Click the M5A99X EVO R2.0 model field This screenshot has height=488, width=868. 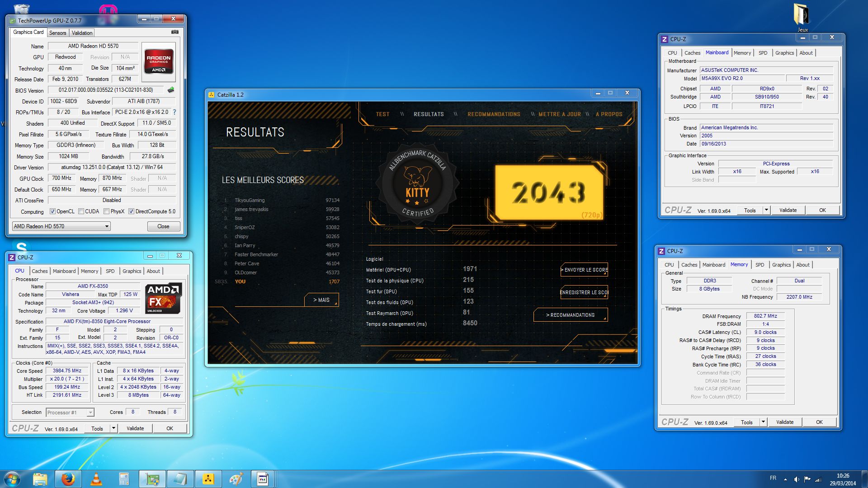coord(742,78)
